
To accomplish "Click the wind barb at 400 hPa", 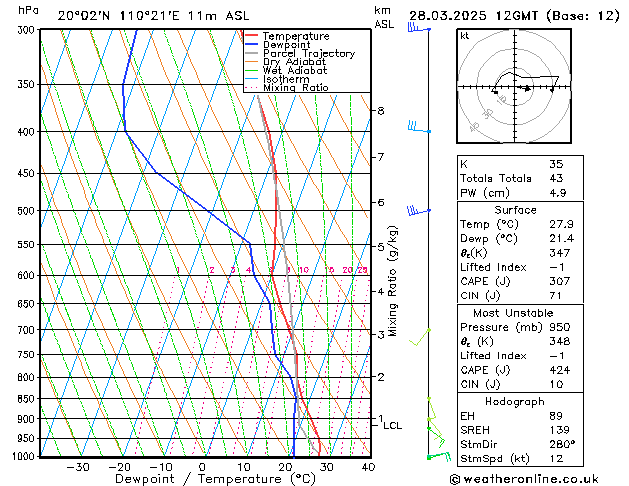I will [x=419, y=128].
